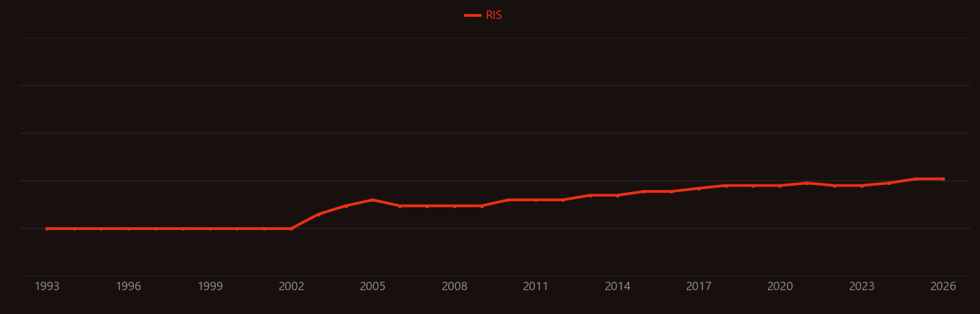This screenshot has width=980, height=314.
Task: Click the 2002 data point on the line
Action: pyautogui.click(x=291, y=228)
